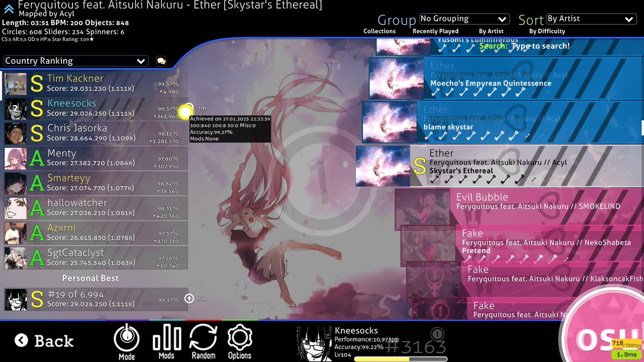Click the A rank icon on hallowatcher's score
Screen dimensions: 644x362
point(36,209)
